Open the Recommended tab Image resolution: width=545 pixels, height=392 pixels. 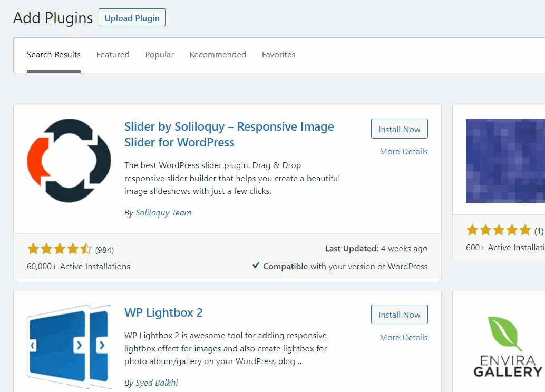pos(218,55)
